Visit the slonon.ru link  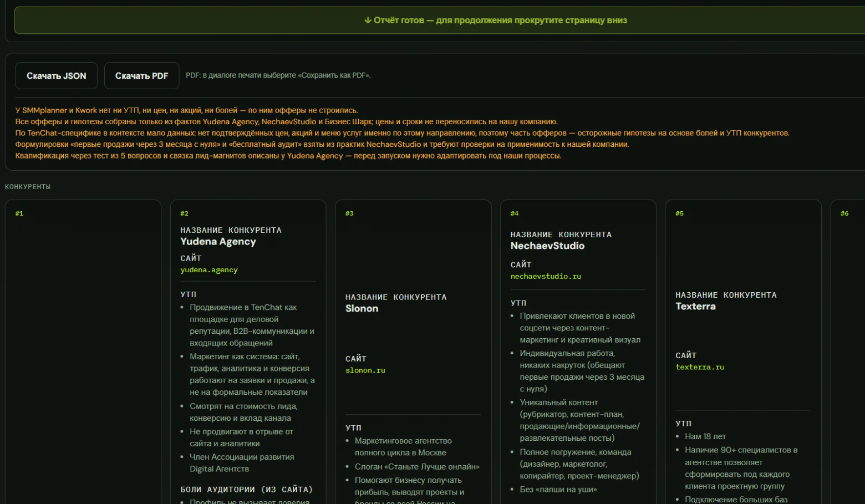pos(365,370)
